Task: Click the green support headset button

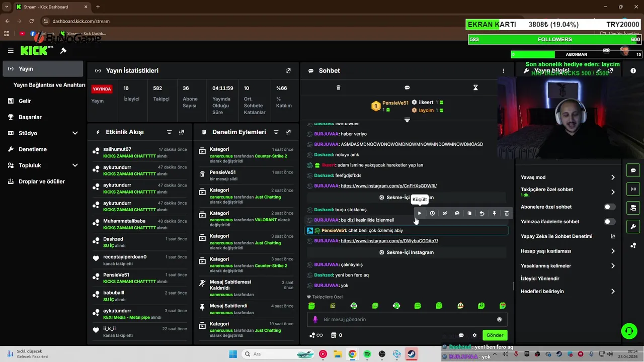Action: [x=629, y=331]
